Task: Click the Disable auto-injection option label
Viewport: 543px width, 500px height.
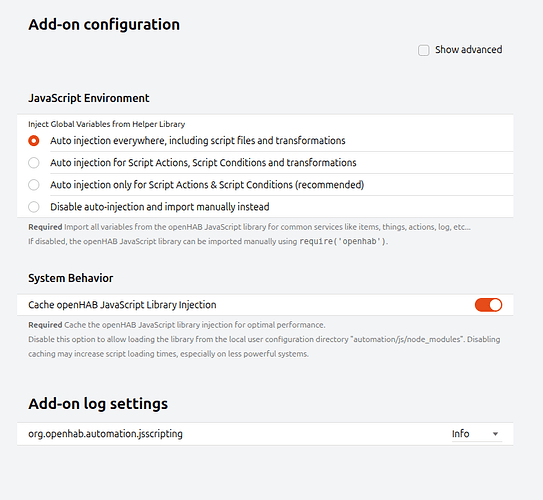Action: click(x=160, y=207)
